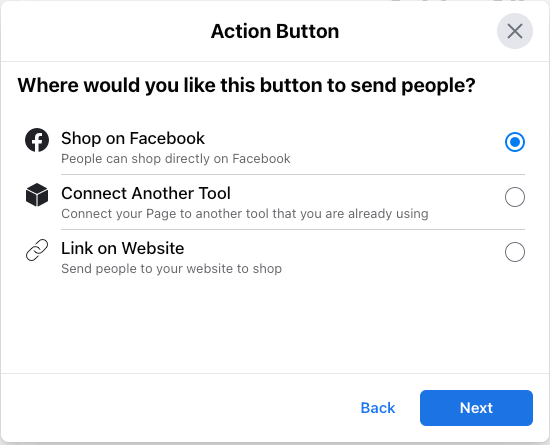
Task: Click the Action Button dialog title
Action: [275, 31]
